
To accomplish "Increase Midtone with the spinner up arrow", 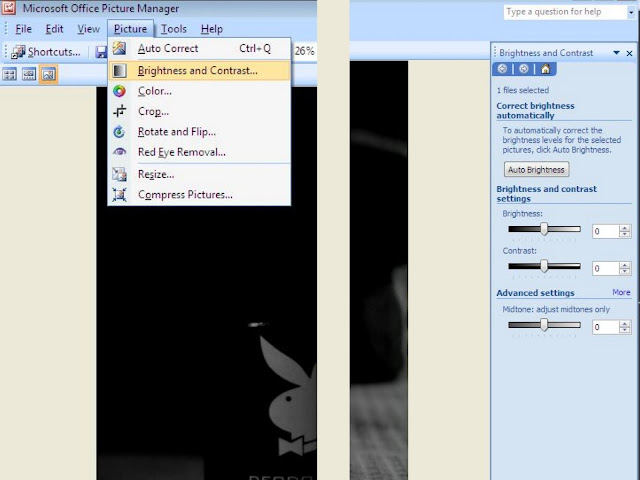I will coord(624,323).
